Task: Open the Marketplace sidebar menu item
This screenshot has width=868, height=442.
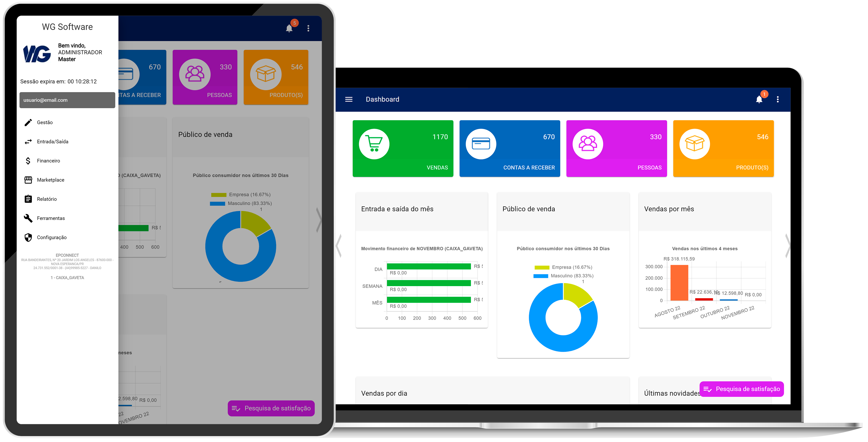Action: (50, 180)
